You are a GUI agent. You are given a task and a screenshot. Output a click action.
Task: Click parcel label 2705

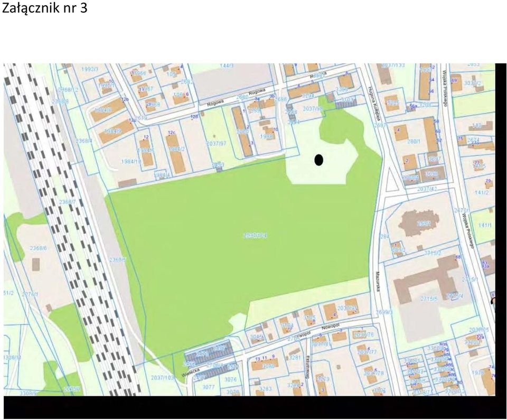[293, 339]
